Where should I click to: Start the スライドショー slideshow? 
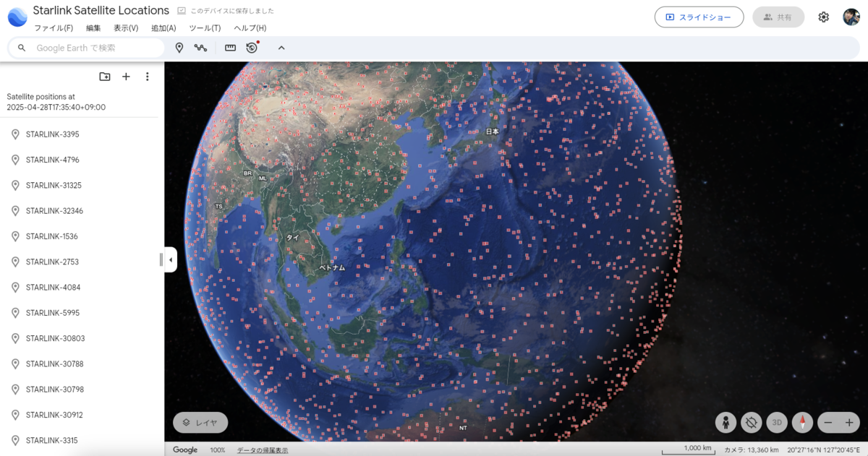[x=699, y=17]
